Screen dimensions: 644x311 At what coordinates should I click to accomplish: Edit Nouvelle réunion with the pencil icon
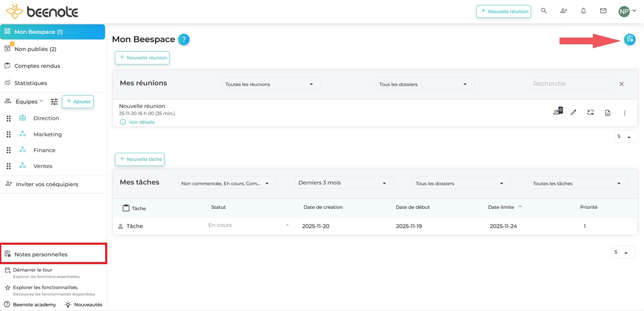point(573,113)
